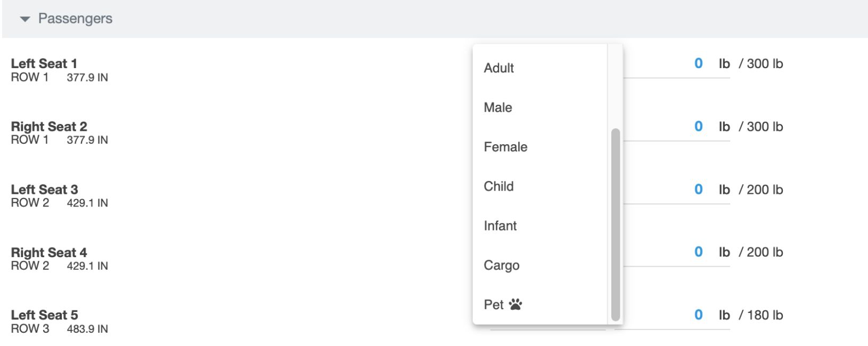The image size is (868, 346).
Task: Click the Left Seat 1 row label
Action: click(x=44, y=63)
